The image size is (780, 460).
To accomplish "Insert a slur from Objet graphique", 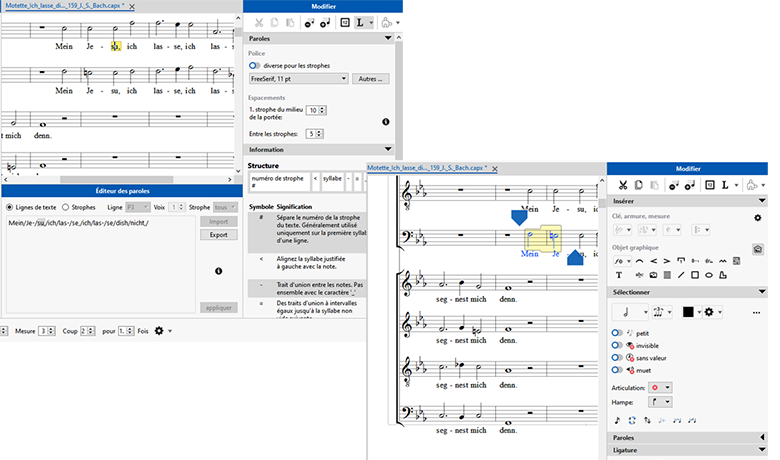I will tap(639, 261).
